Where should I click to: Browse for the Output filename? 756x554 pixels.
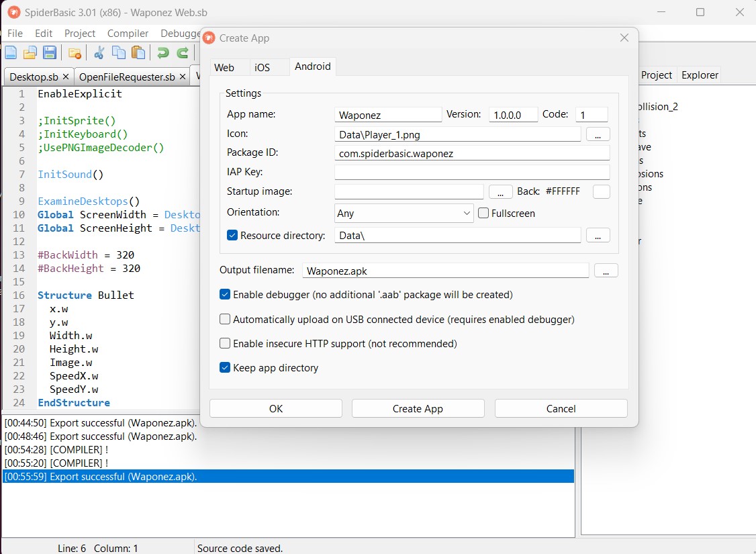click(x=606, y=271)
